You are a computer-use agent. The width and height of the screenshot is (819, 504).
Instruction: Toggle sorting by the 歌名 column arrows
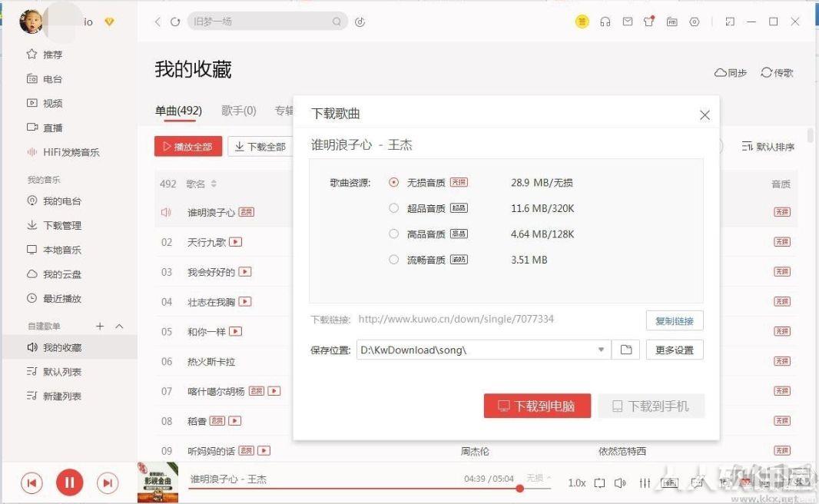(x=214, y=184)
